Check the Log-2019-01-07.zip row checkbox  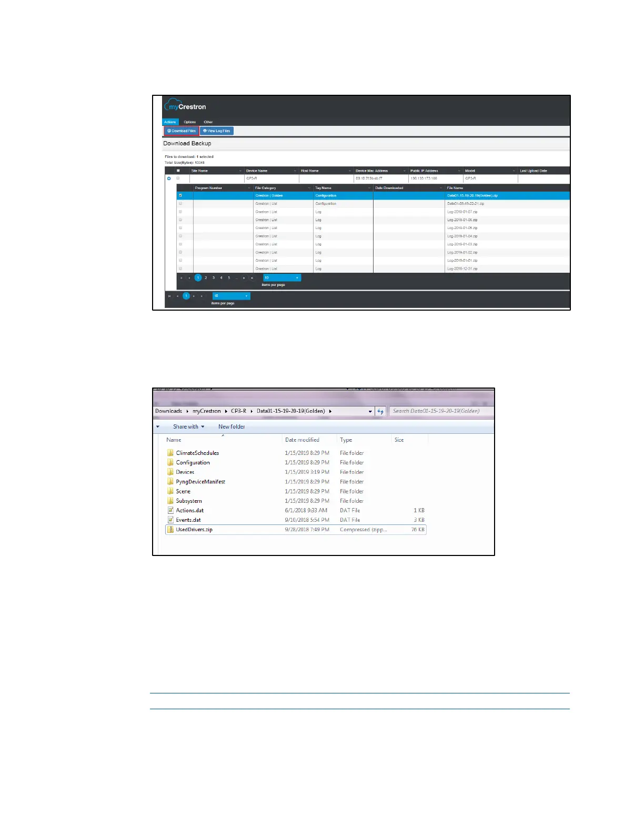180,212
